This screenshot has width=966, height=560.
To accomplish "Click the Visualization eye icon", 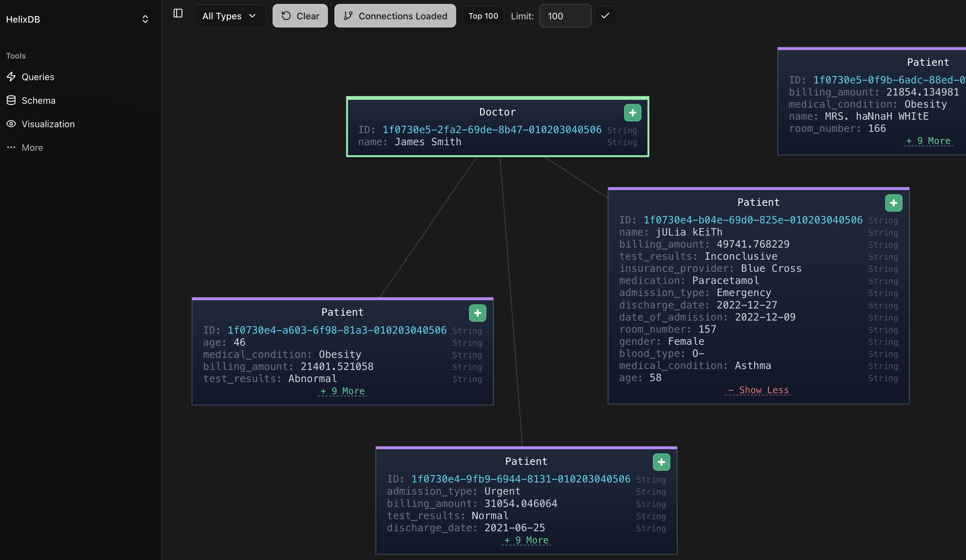I will (x=11, y=124).
